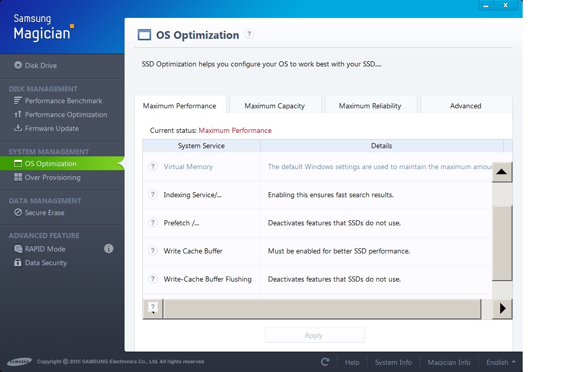
Task: Click help icon for Indexing Service
Action: tap(153, 195)
